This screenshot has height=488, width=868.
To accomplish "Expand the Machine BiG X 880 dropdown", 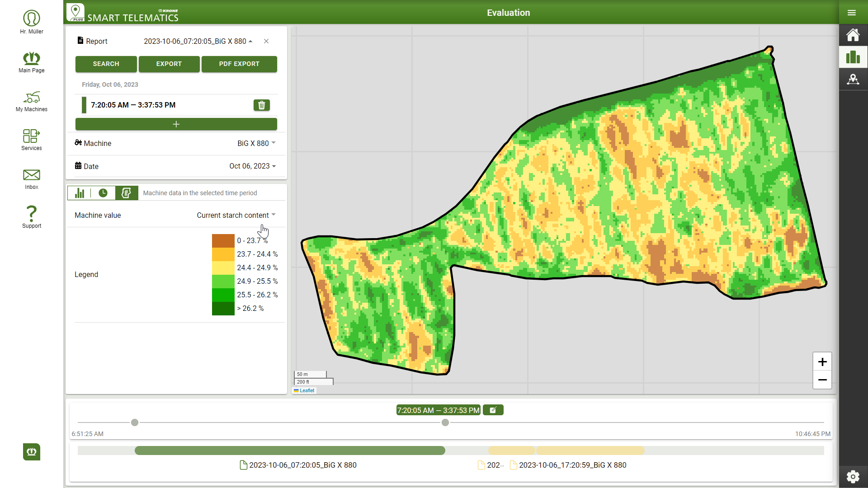I will coord(256,143).
